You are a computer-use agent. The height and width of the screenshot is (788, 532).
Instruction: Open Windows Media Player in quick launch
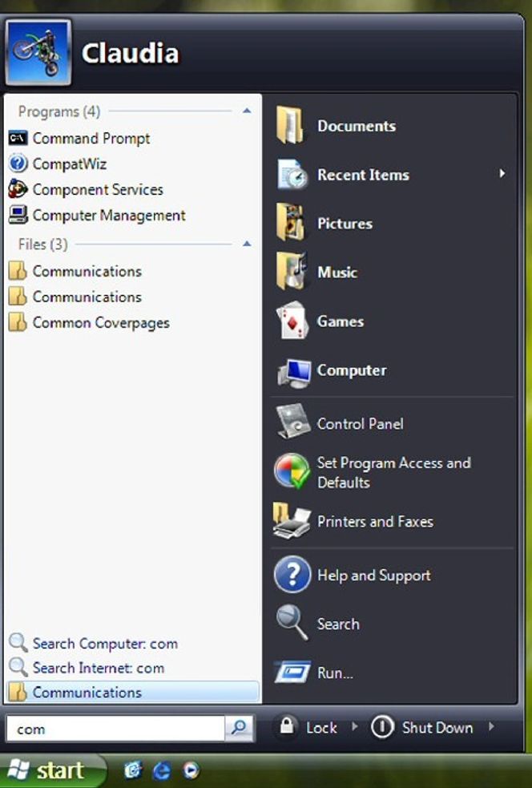point(191,770)
